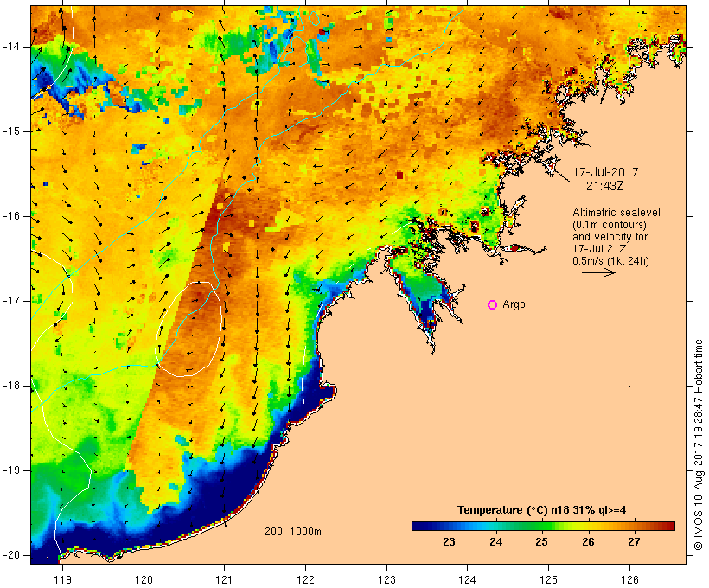Click the 'Argo' legend label
The height and width of the screenshot is (588, 709).
(x=514, y=305)
